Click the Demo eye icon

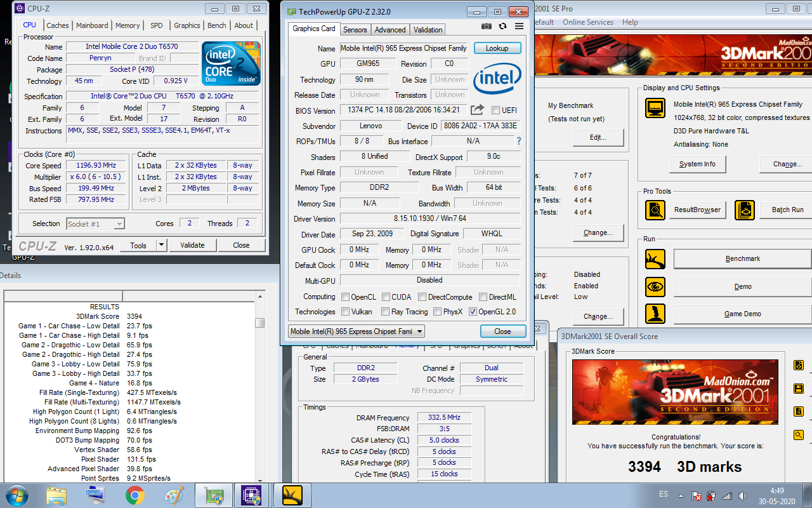(x=655, y=287)
